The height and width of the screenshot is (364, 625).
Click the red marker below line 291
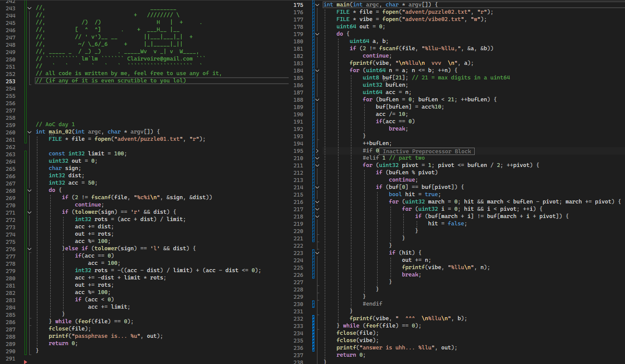click(26, 362)
